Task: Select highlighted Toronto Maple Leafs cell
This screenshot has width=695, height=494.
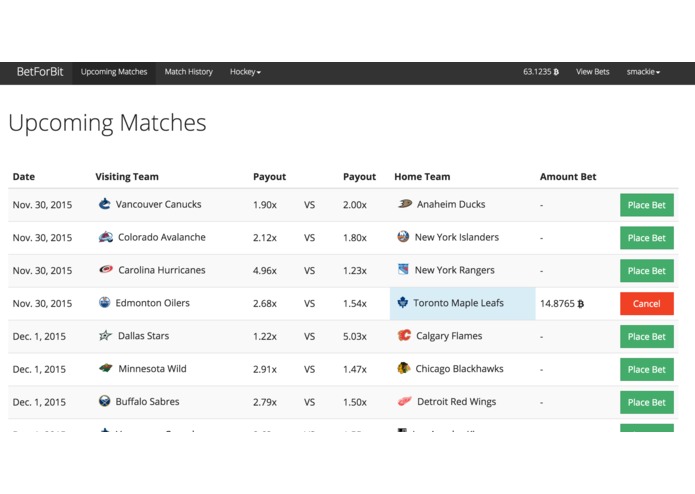Action: [x=463, y=303]
